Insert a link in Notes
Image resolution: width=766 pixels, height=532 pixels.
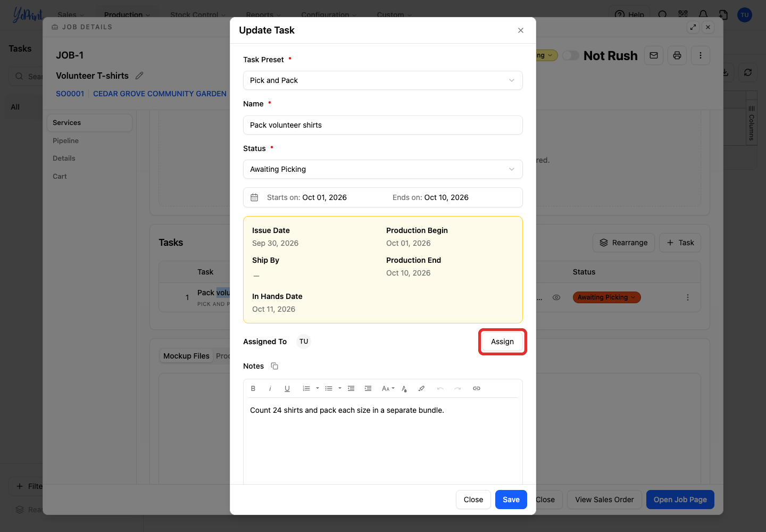coord(477,388)
